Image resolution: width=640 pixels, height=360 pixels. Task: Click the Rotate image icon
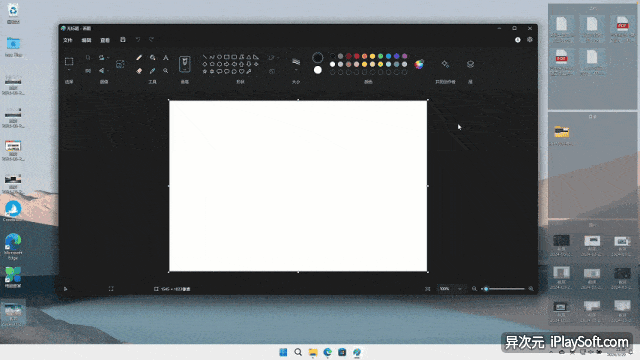tap(101, 58)
